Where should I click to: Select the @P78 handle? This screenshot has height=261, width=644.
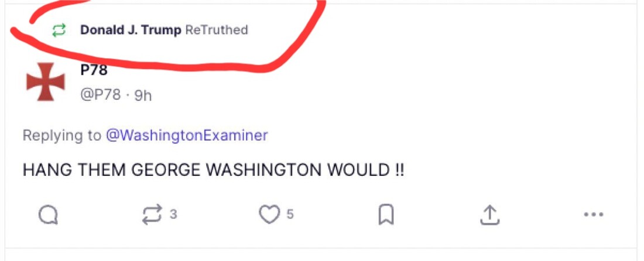pos(100,95)
